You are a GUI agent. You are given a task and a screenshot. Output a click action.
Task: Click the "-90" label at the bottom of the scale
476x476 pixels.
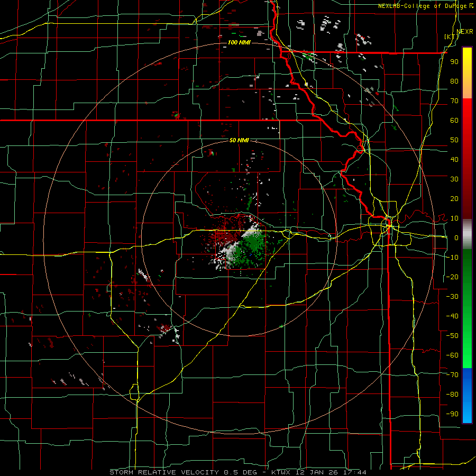452,414
